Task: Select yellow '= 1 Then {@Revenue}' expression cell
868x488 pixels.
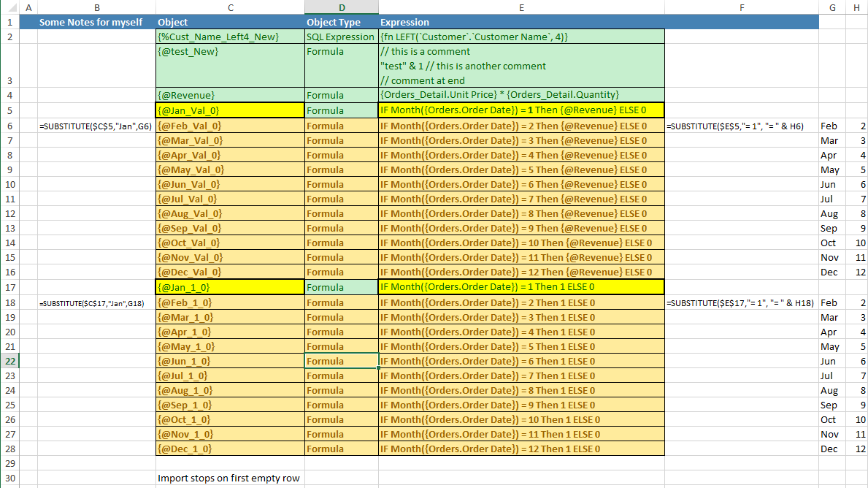Action: (521, 110)
